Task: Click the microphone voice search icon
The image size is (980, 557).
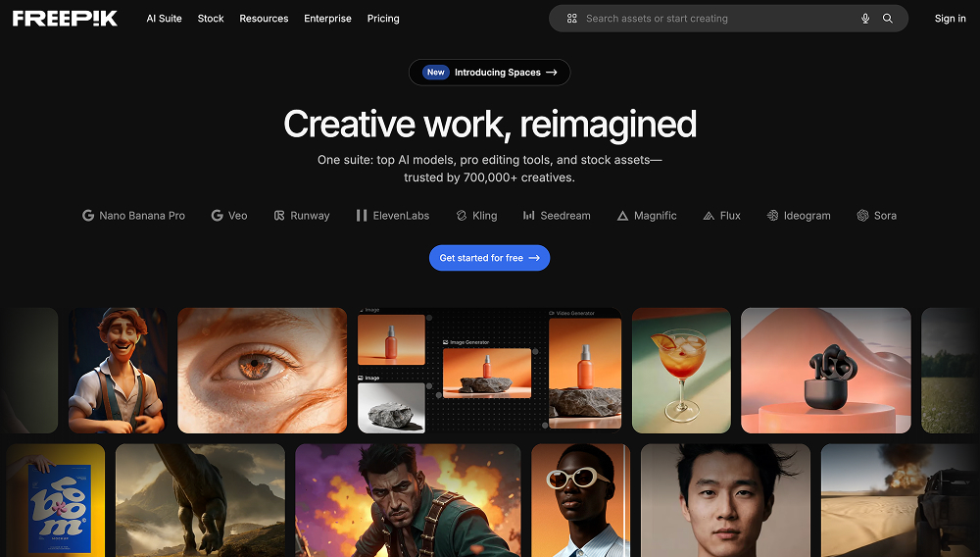Action: pos(865,19)
